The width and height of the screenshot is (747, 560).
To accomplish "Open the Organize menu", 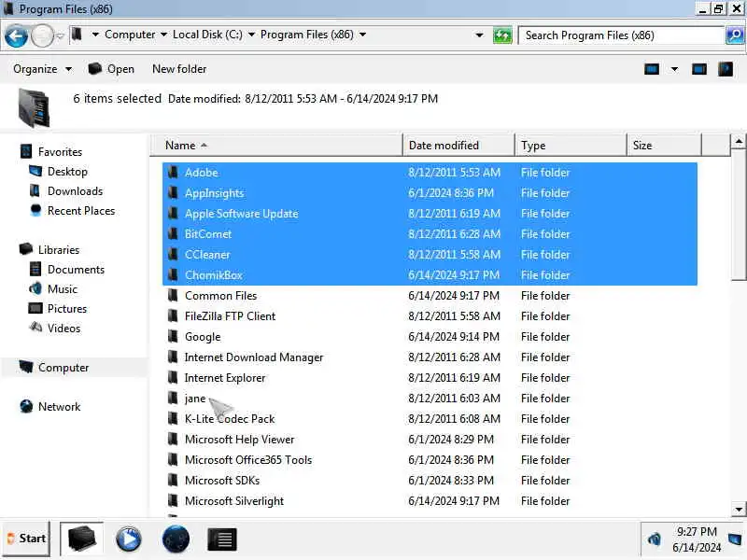I will coord(42,69).
